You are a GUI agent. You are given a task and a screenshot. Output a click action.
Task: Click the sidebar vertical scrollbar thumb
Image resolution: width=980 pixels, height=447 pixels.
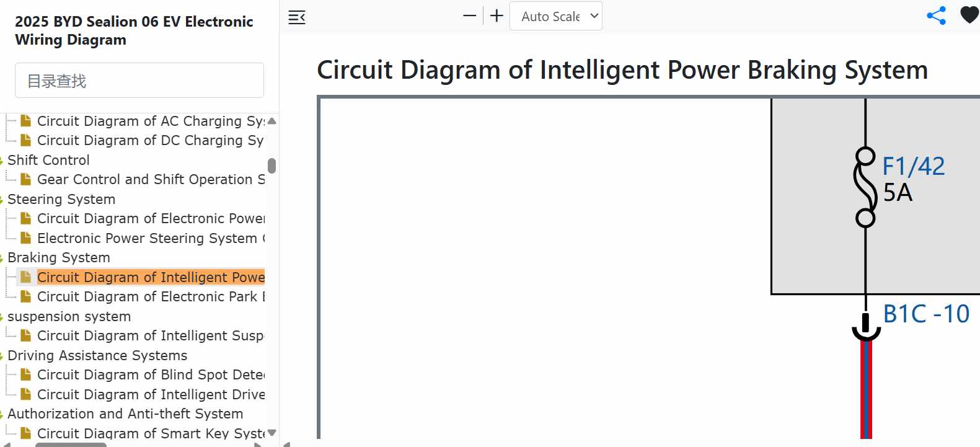tap(271, 166)
